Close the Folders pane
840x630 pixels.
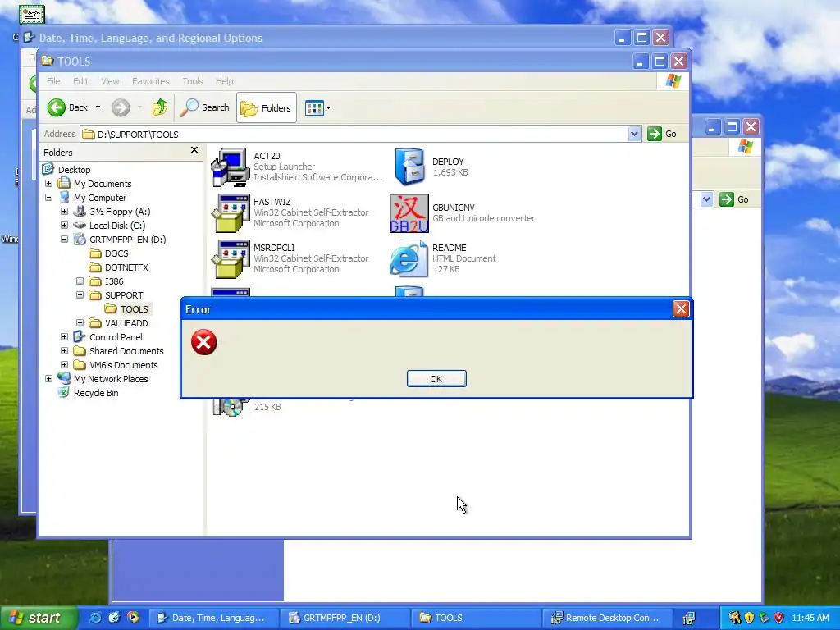click(194, 151)
